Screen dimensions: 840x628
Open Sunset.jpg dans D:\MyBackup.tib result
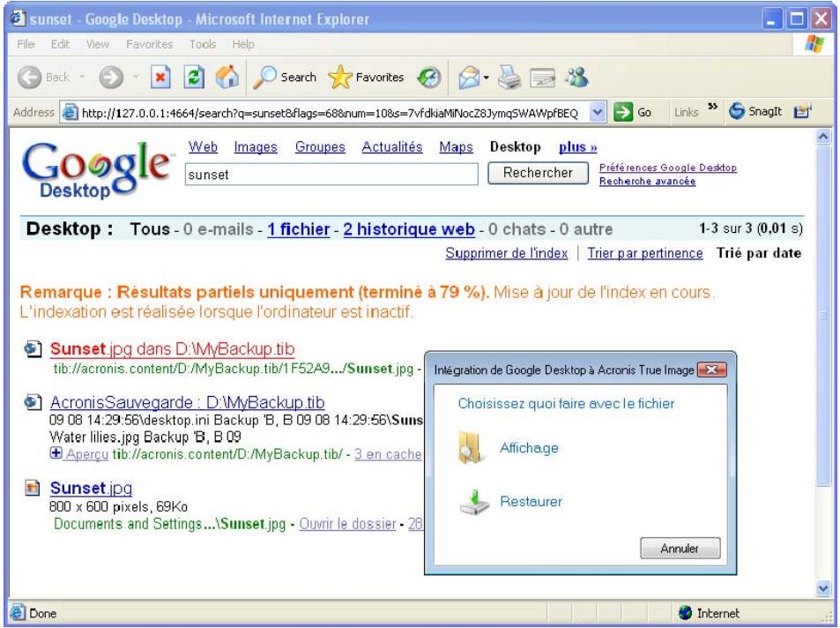(172, 349)
